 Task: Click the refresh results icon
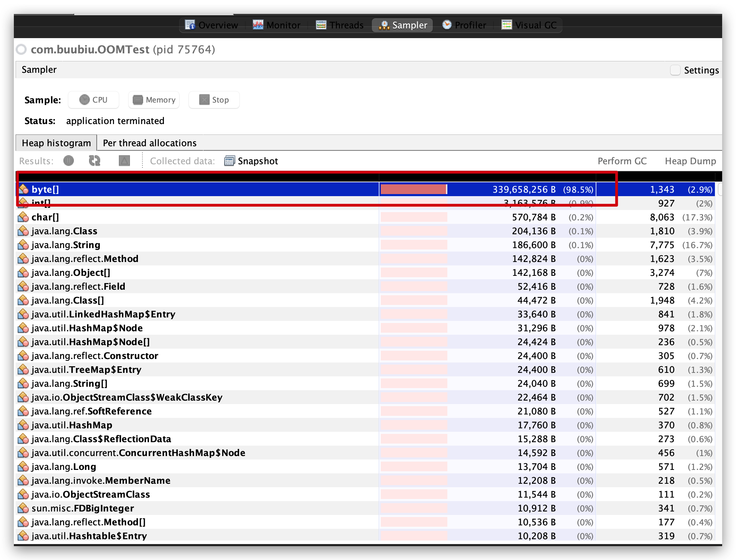[x=95, y=161]
